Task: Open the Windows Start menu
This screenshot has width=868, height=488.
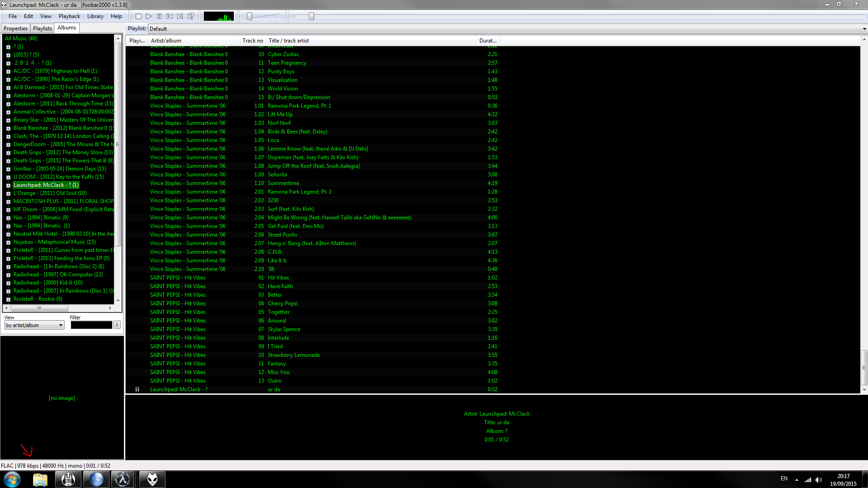Action: (12, 479)
